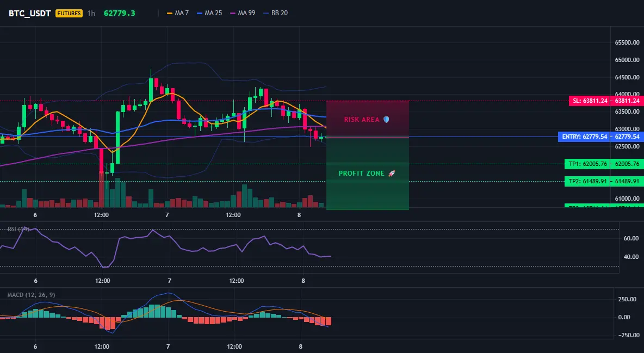The image size is (644, 353).
Task: Click date 7 on the MACD panel time axis
Action: tap(168, 347)
